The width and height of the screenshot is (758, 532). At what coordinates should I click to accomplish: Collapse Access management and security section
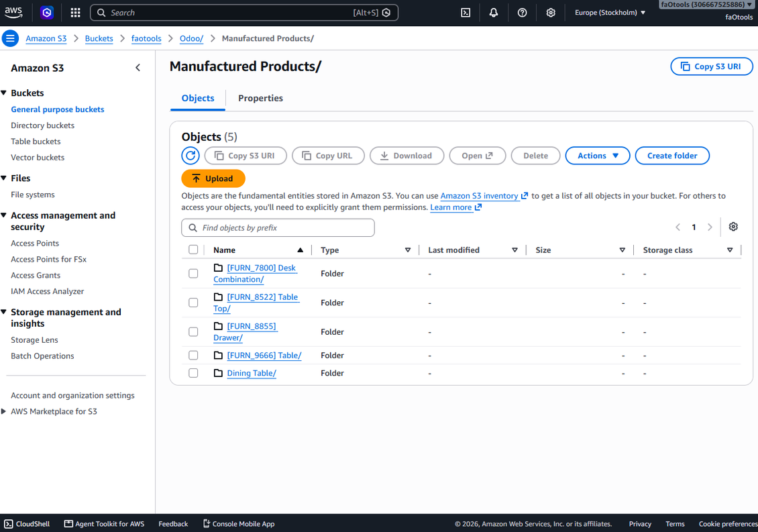pos(4,215)
